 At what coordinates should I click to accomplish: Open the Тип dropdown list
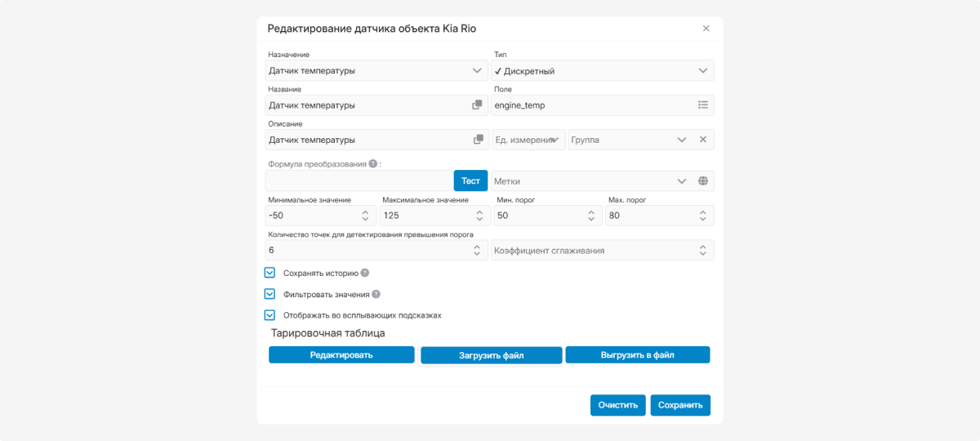point(702,71)
